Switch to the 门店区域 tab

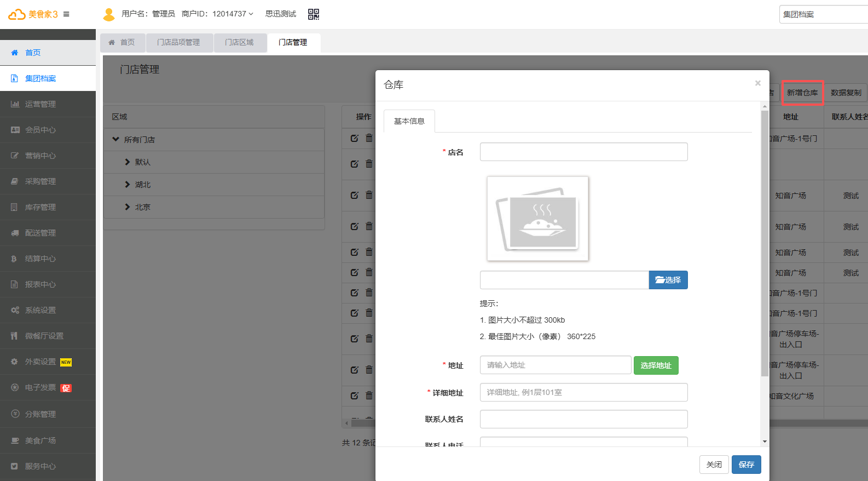click(x=239, y=42)
